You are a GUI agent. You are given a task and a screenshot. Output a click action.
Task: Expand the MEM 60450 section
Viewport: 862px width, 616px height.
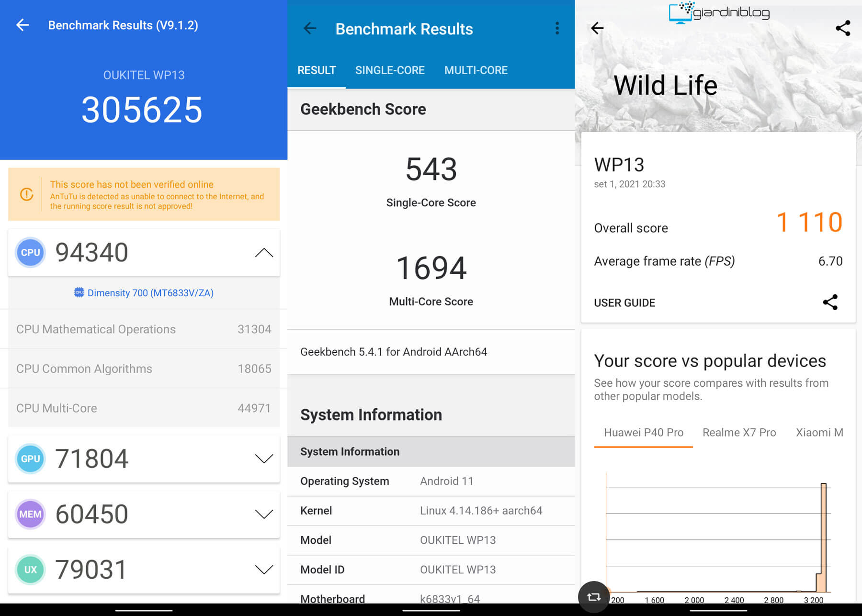(264, 514)
